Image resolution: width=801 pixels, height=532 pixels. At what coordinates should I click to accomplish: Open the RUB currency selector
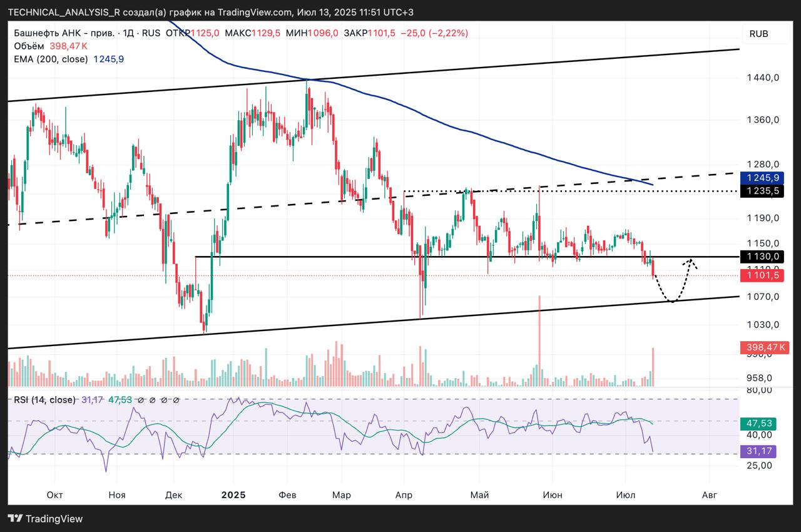point(758,34)
